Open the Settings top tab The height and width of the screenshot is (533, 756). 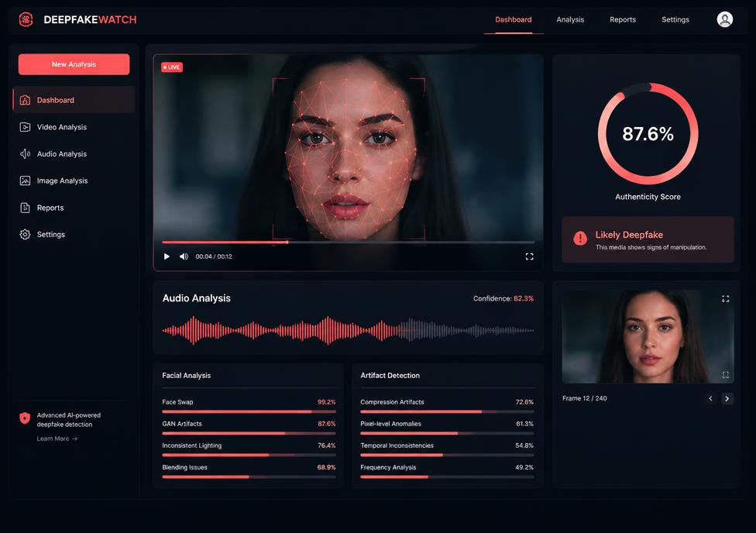pos(675,20)
